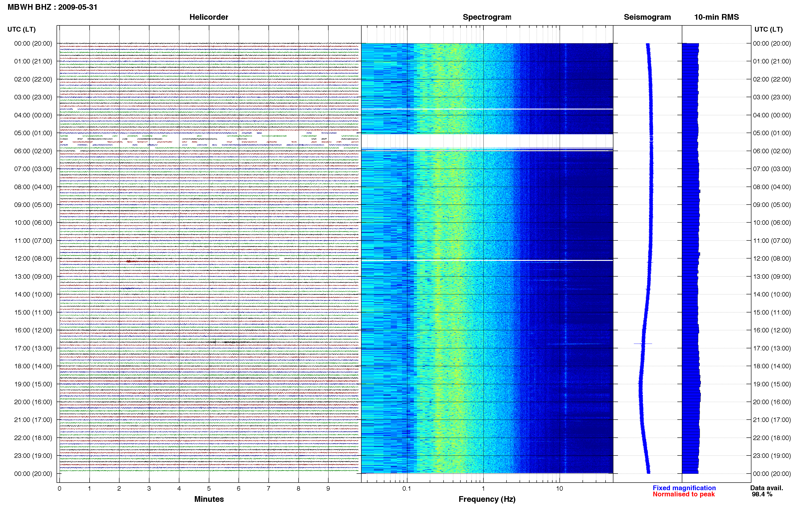Click left time label '01:00 (21:00)'
Image resolution: width=812 pixels, height=508 pixels.
pos(33,61)
